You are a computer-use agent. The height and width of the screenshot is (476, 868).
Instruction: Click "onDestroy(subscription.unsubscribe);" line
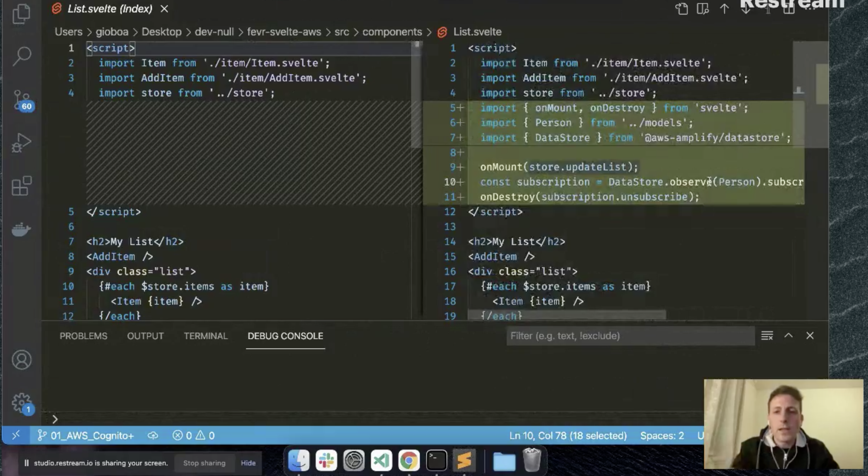click(590, 197)
